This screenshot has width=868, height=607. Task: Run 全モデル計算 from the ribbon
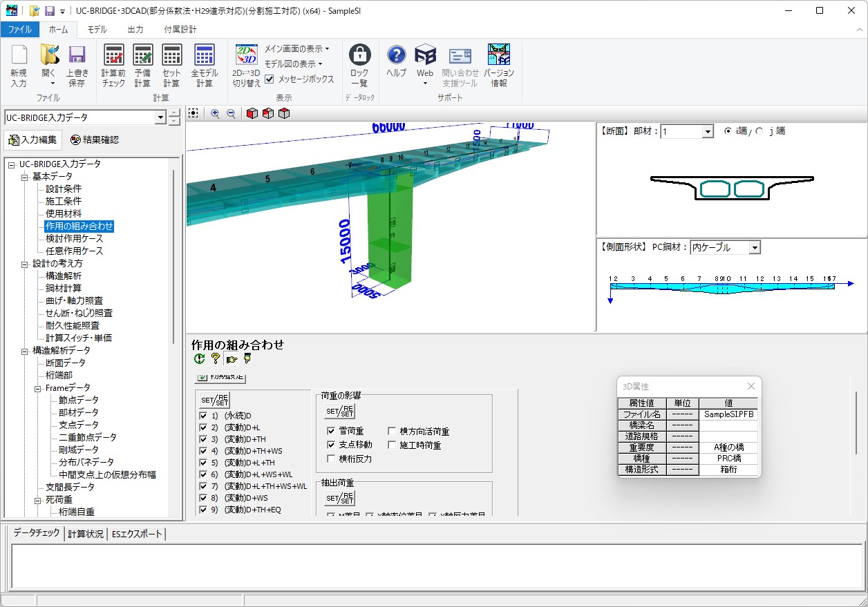(x=205, y=57)
